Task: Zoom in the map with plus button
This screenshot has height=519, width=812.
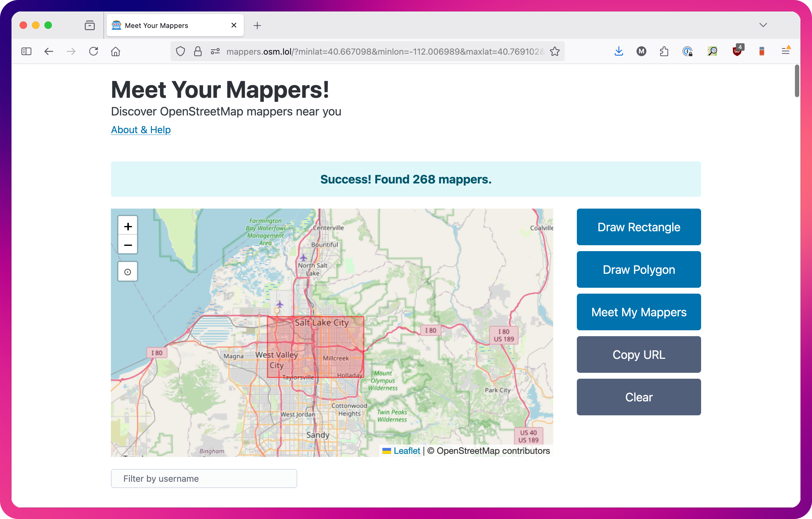Action: [x=128, y=226]
